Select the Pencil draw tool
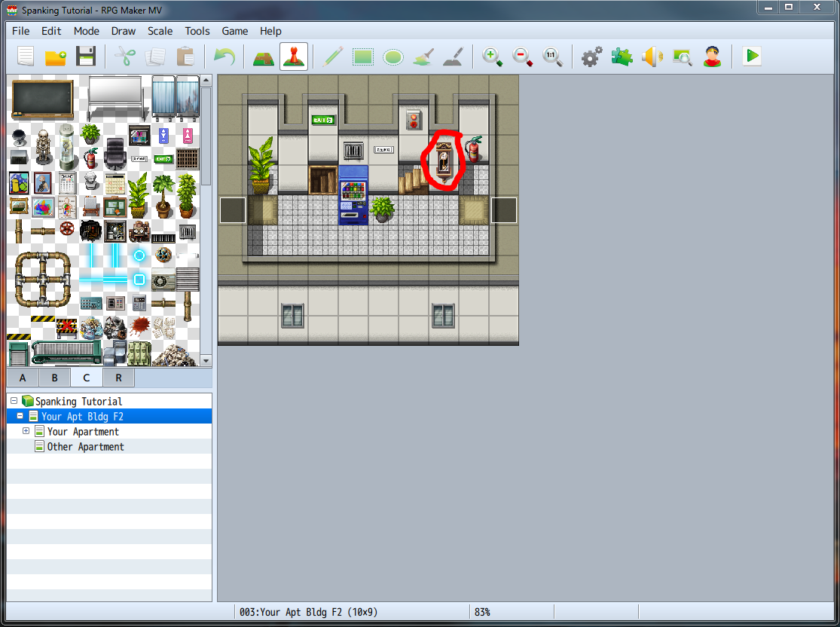 coord(333,57)
